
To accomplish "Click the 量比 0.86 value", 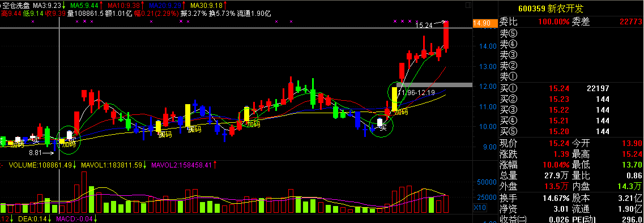I will (634, 176).
